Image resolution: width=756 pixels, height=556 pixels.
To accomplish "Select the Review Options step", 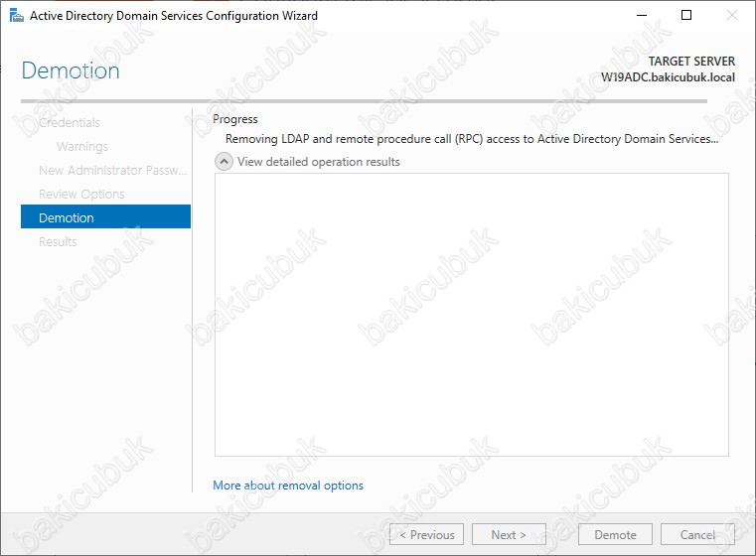I will pyautogui.click(x=81, y=195).
